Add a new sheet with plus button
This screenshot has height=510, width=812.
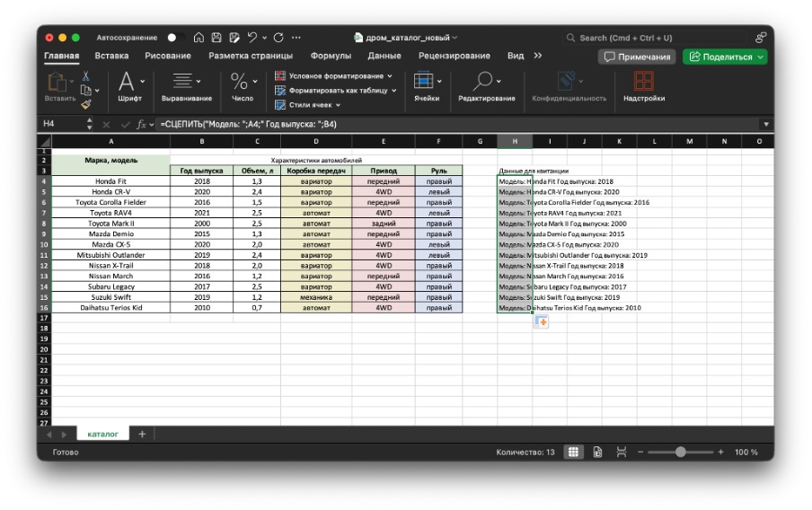pos(142,434)
